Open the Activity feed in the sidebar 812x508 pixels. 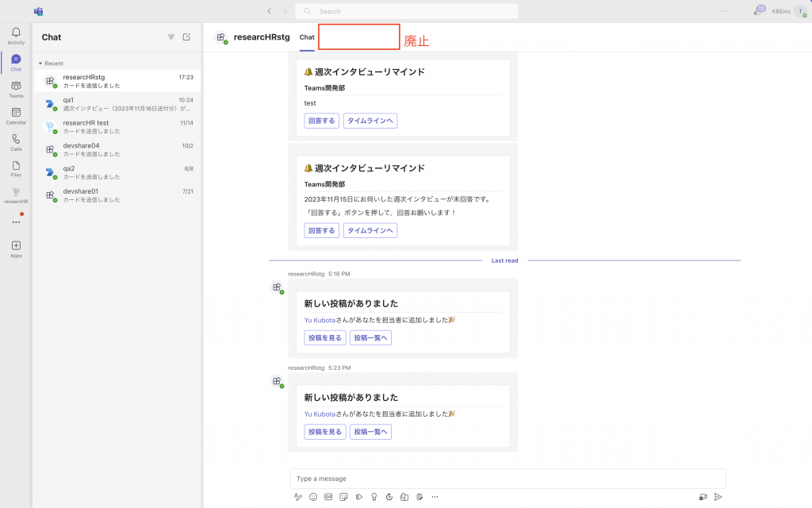pyautogui.click(x=16, y=37)
